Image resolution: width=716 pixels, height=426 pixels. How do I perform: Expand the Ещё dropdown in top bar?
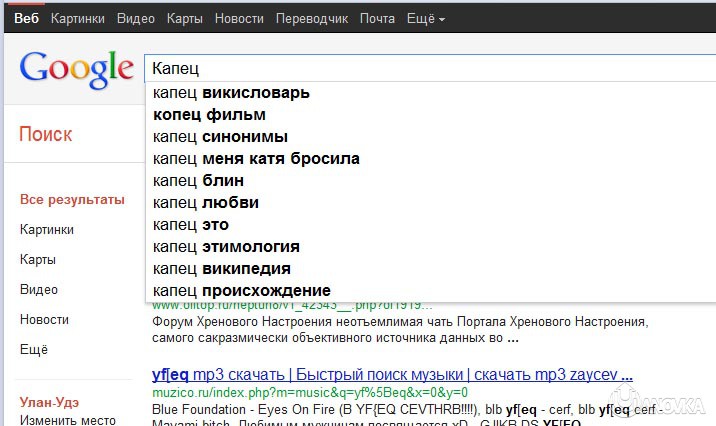pyautogui.click(x=426, y=18)
